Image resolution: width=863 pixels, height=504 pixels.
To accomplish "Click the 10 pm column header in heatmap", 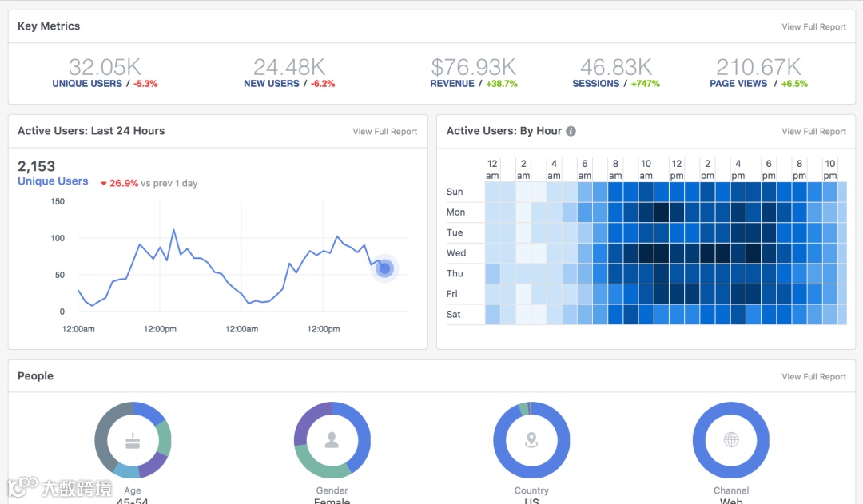I will pos(830,169).
